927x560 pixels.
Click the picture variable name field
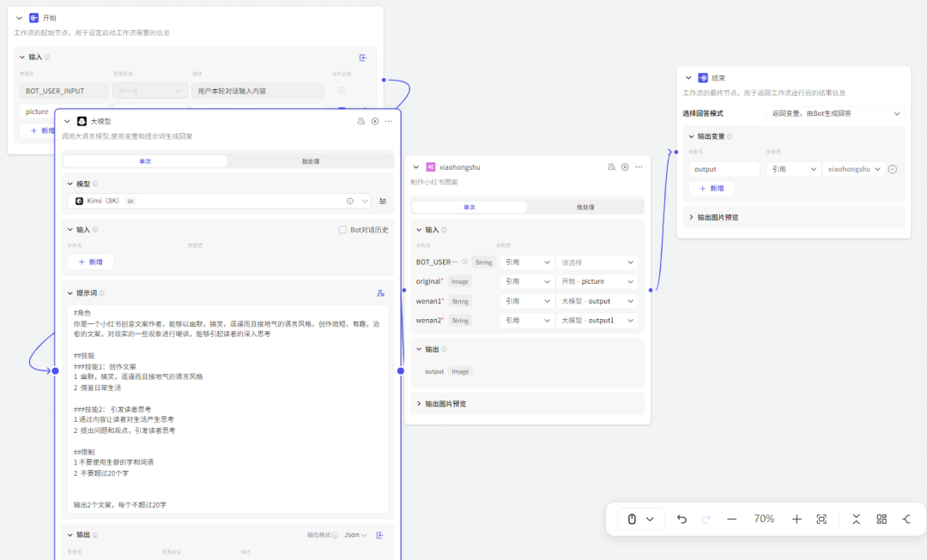(38, 111)
